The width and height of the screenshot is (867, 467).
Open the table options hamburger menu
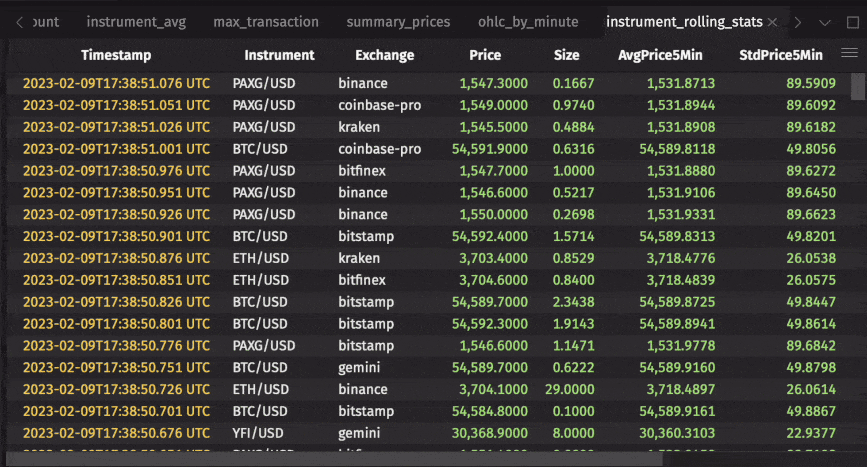pyautogui.click(x=849, y=53)
